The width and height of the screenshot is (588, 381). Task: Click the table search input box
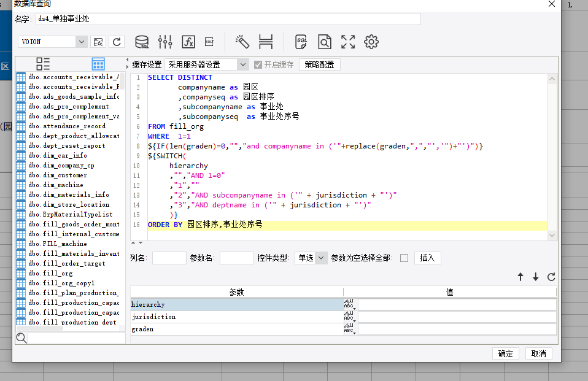(x=77, y=338)
